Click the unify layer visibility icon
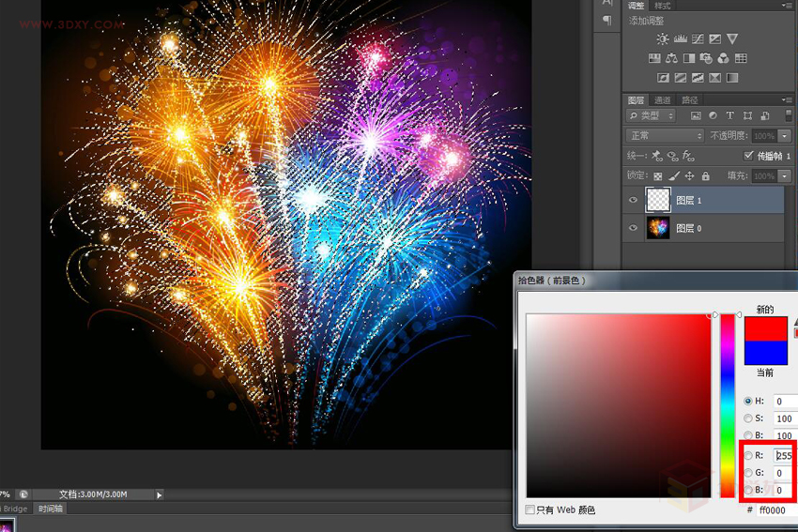Screen dimensions: 798x532 672,156
